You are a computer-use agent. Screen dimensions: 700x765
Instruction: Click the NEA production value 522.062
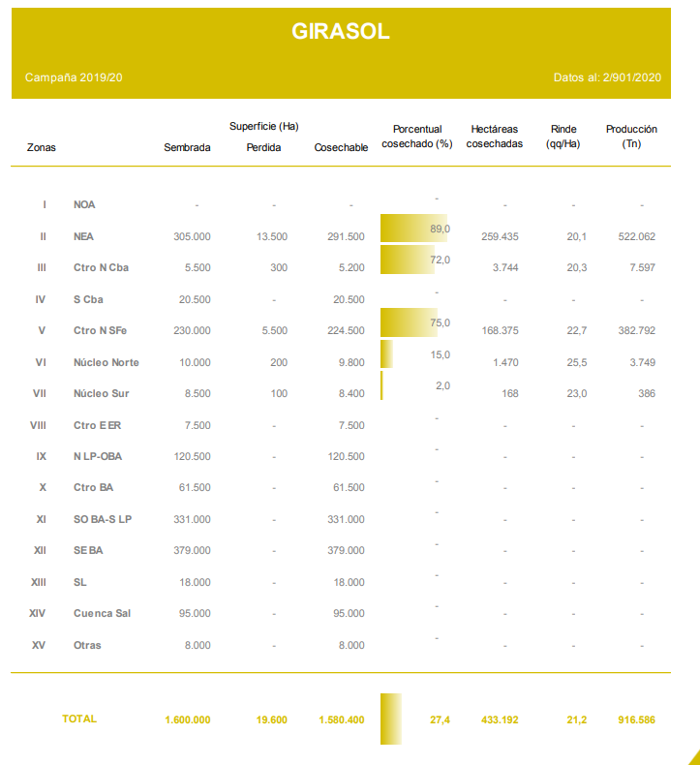click(x=636, y=236)
